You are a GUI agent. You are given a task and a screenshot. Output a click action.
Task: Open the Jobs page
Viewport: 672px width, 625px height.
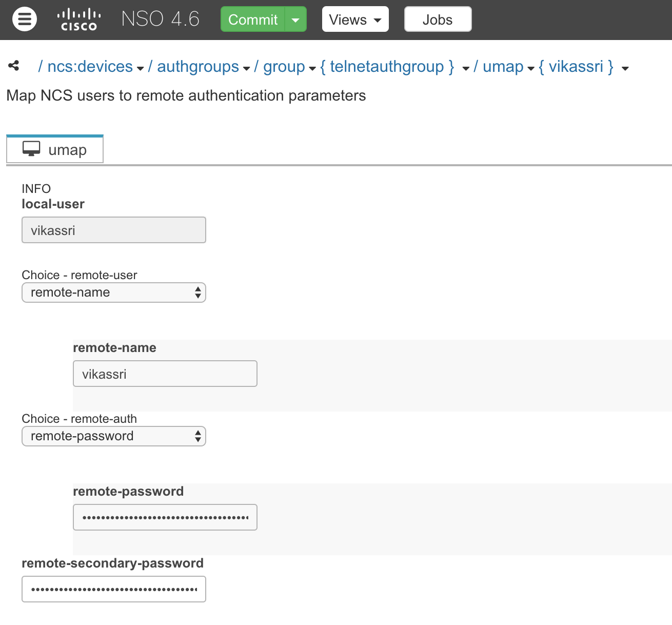click(x=438, y=19)
